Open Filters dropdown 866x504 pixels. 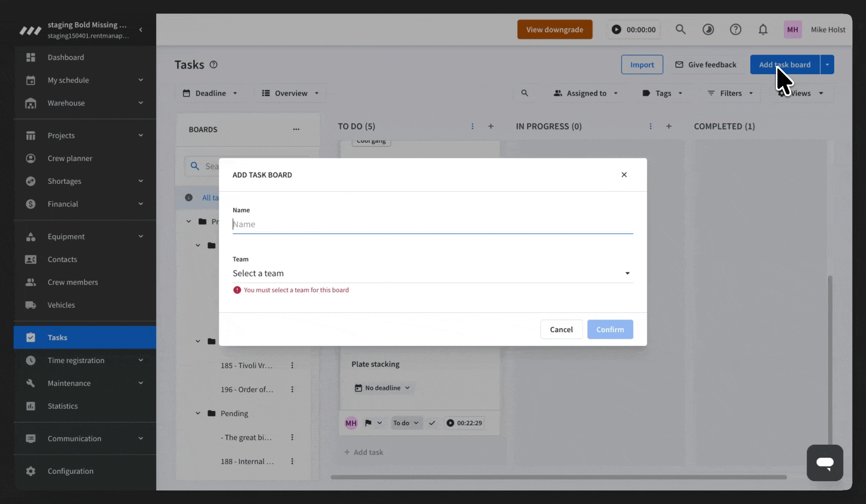730,93
